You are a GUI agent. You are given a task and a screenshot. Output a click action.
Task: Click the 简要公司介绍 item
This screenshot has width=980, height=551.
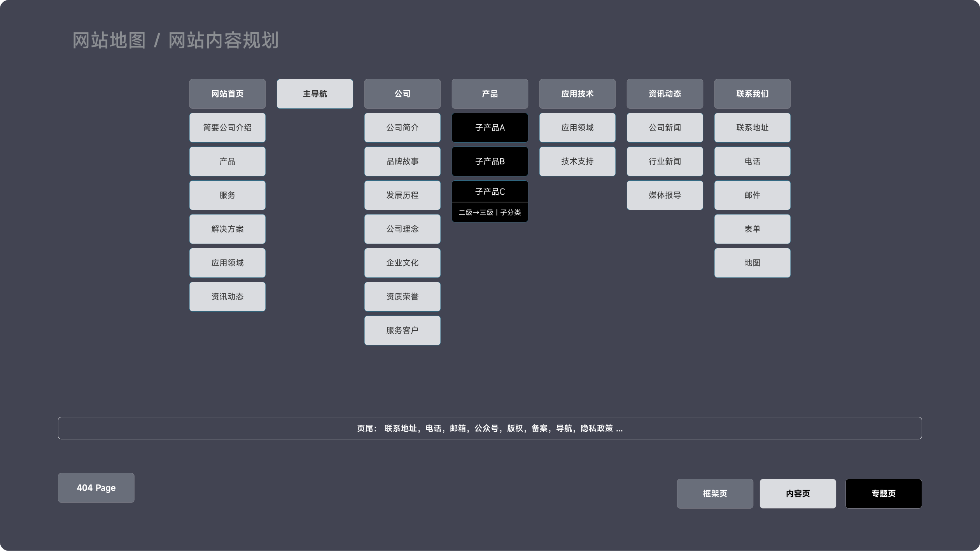[227, 127]
